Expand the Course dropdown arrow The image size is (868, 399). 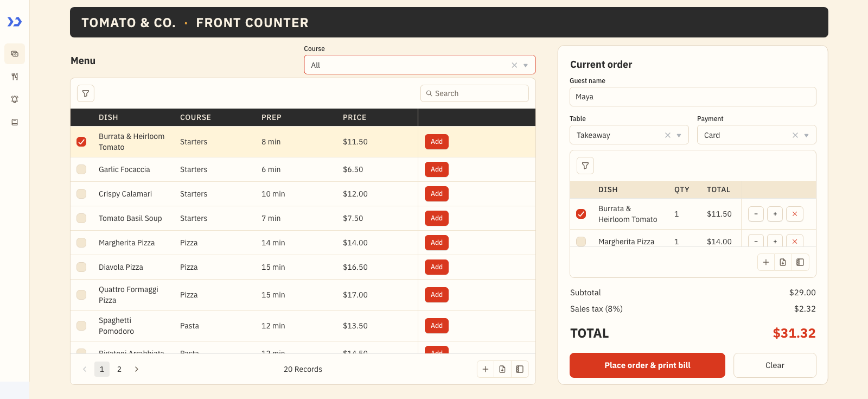[526, 66]
